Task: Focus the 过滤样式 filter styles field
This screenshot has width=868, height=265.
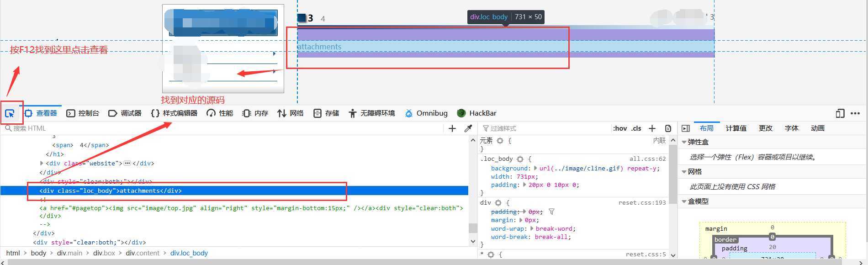Action: point(546,128)
